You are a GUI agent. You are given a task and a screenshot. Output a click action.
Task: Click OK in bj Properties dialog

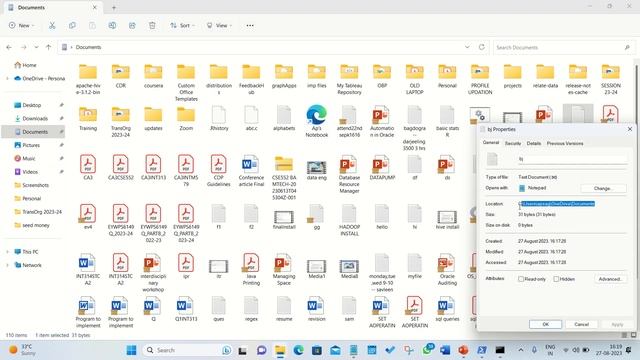pos(545,324)
